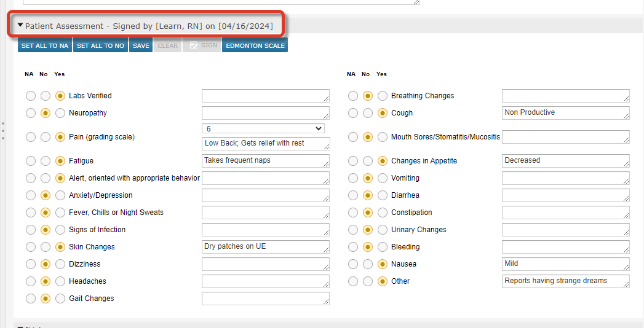Open the Edmonton Scale
The width and height of the screenshot is (644, 328).
point(255,45)
